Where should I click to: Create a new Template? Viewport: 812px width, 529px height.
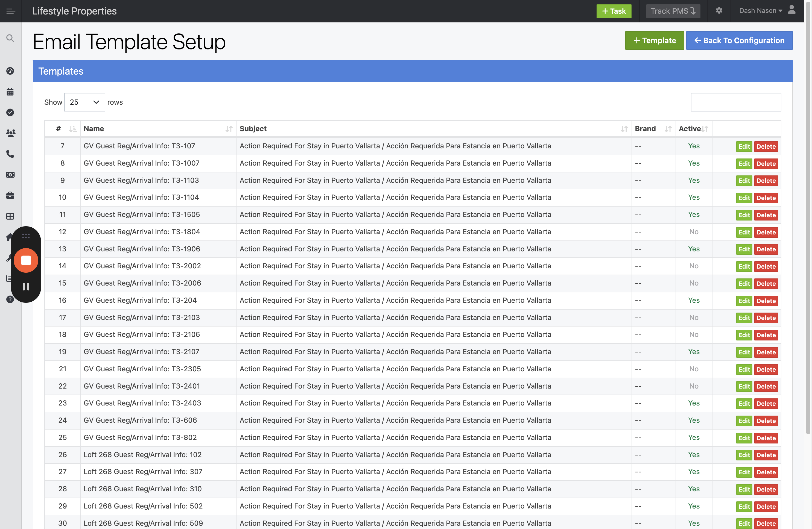pyautogui.click(x=654, y=41)
